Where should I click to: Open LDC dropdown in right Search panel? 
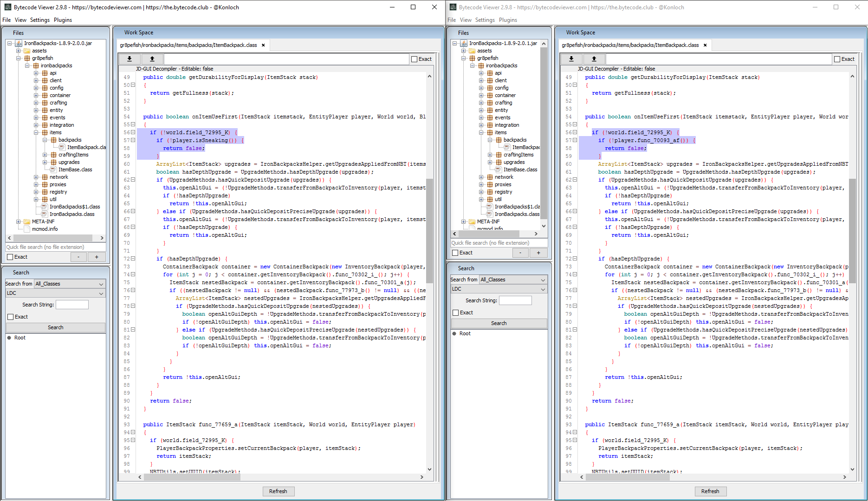(499, 289)
